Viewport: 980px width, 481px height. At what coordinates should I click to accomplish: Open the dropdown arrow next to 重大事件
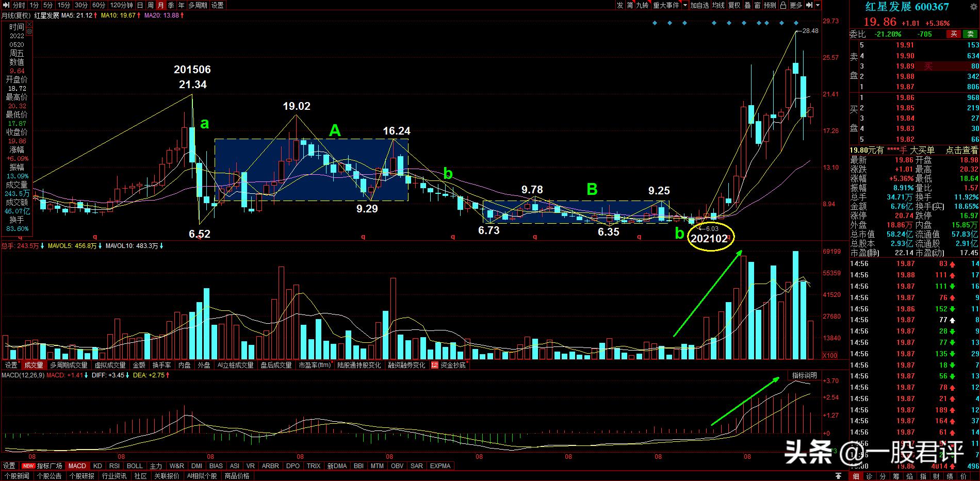(685, 5)
